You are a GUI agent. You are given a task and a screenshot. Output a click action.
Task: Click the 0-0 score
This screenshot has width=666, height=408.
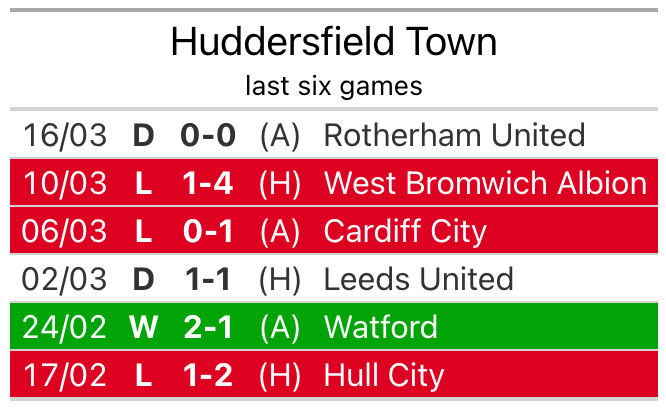pyautogui.click(x=207, y=135)
